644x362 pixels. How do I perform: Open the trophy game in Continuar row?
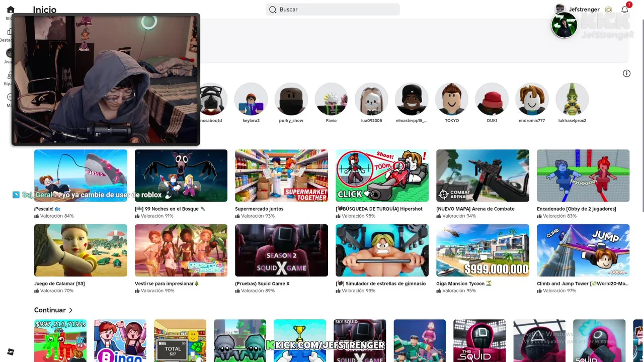(x=300, y=340)
